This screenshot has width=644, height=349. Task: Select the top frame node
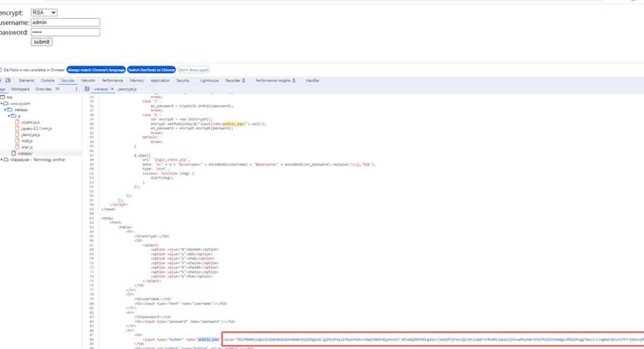(9, 98)
